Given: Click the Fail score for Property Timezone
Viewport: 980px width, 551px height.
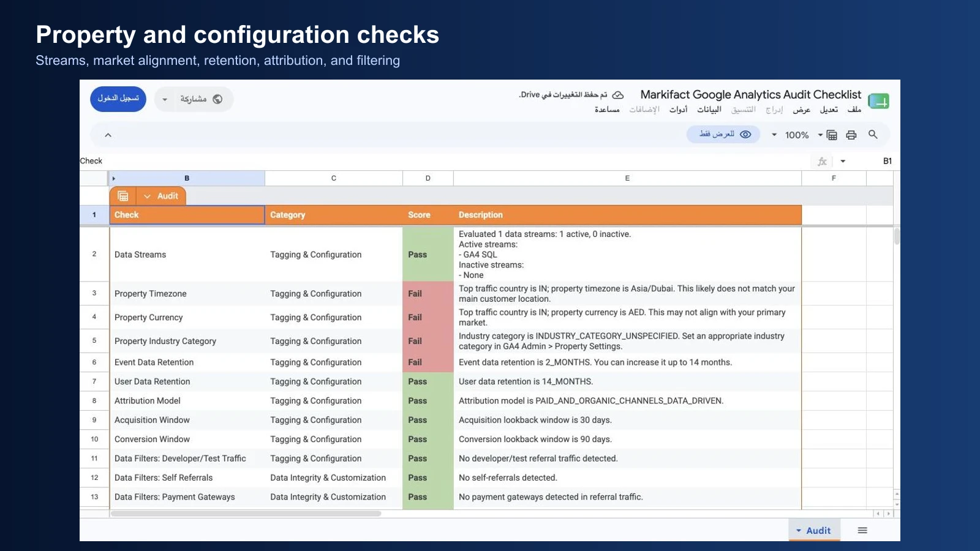Looking at the screenshot, I should tap(428, 294).
